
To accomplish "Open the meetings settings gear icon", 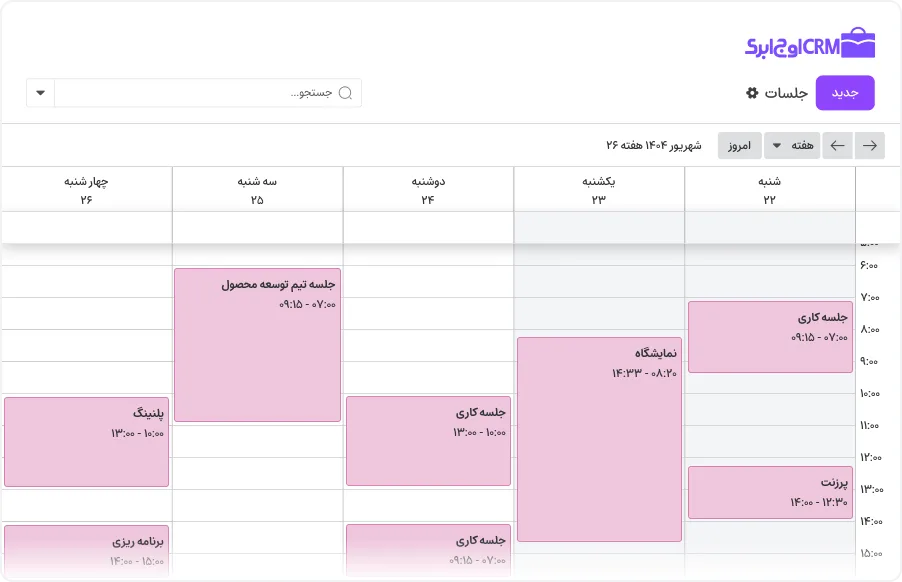I will [752, 93].
